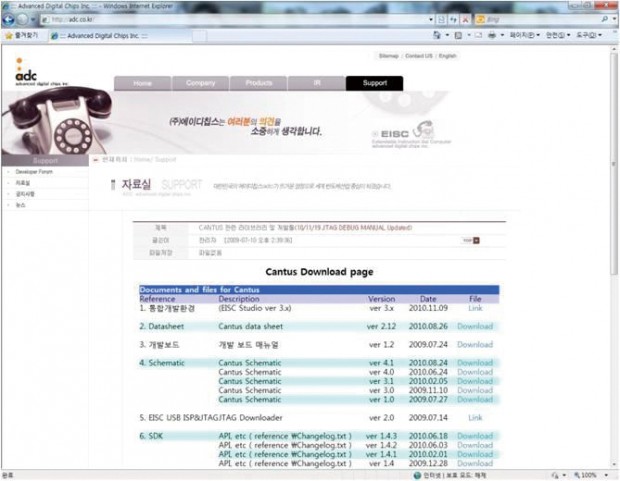This screenshot has width=620, height=481.
Task: Expand the zoom dropdown arrow in status bar
Action: coord(606,475)
